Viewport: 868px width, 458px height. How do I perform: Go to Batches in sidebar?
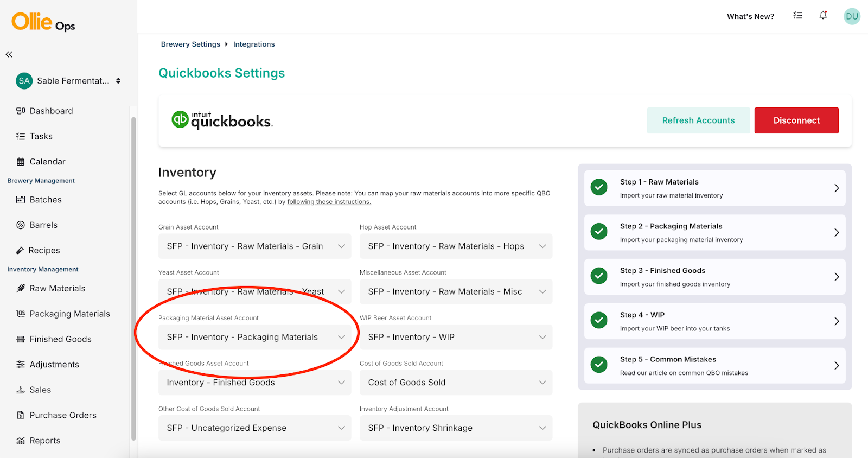point(46,200)
